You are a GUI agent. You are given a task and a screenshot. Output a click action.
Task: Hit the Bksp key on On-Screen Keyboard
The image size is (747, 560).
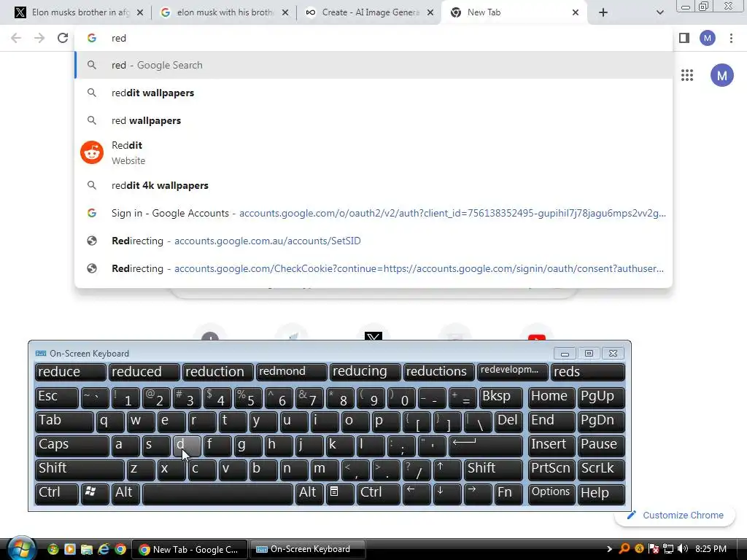pos(501,397)
